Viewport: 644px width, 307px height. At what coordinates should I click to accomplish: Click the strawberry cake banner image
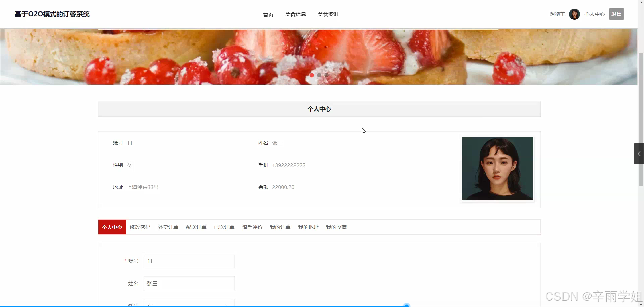point(319,57)
